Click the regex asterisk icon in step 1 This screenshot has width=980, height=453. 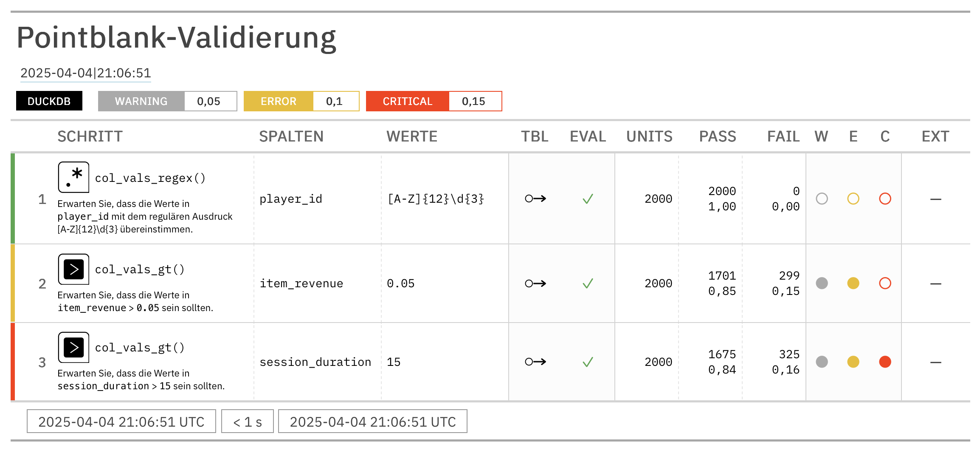pyautogui.click(x=73, y=177)
